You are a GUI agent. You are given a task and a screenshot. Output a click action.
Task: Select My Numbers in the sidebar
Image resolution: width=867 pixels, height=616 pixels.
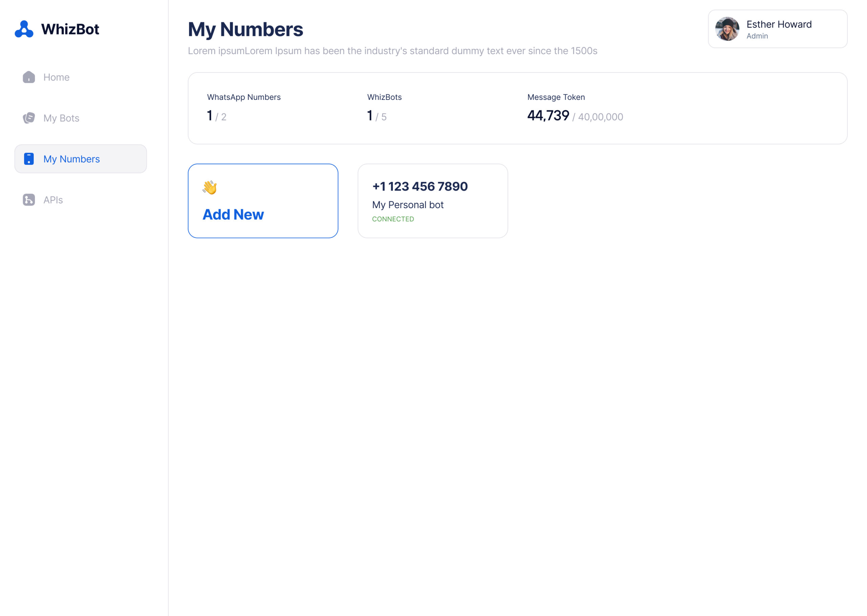(x=71, y=159)
